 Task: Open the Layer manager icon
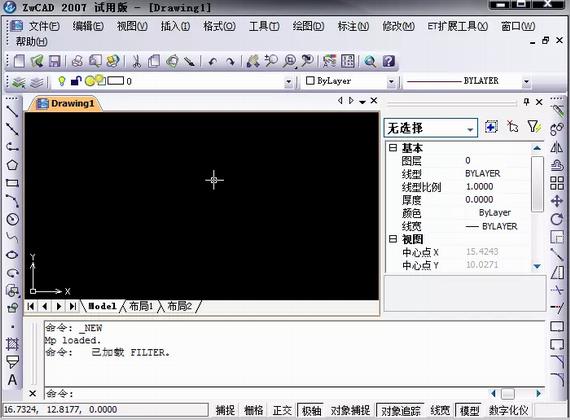coord(19,82)
